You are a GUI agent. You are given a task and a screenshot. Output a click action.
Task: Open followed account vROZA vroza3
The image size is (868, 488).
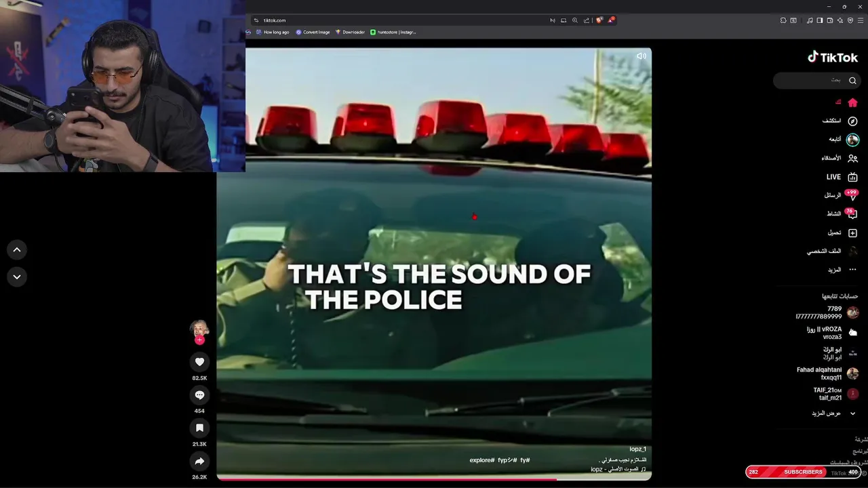click(833, 333)
